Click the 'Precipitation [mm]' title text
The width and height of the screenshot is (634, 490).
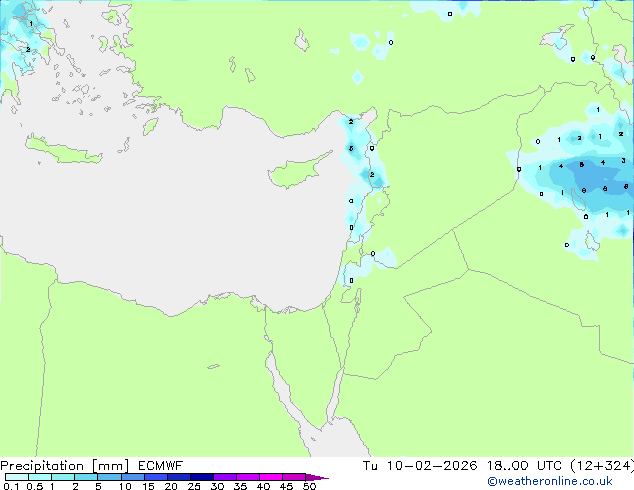65,466
